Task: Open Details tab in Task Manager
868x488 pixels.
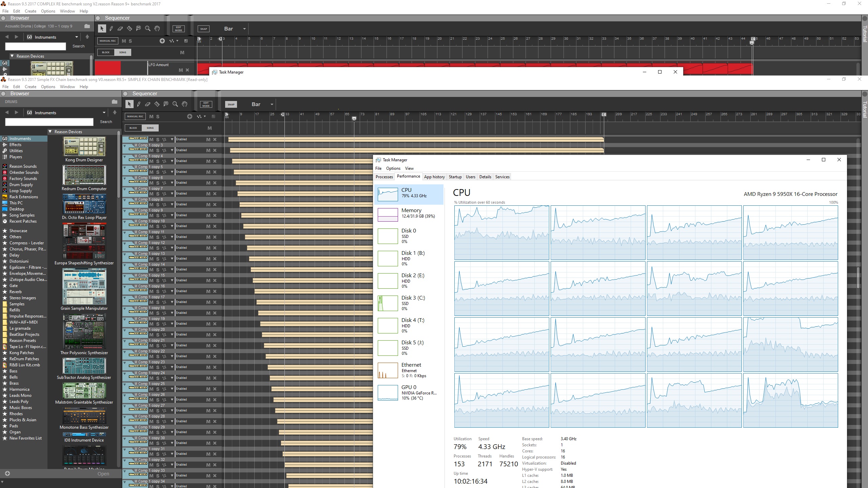Action: 485,177
